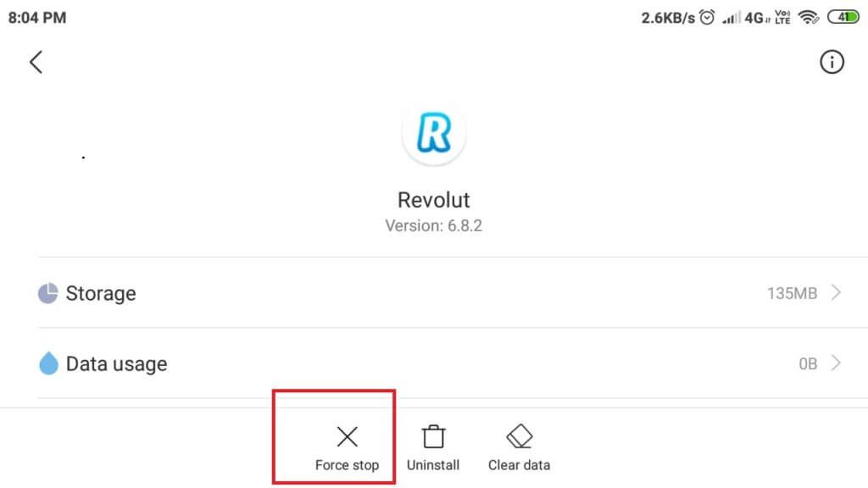Open Data usage details showing 0B
This screenshot has height=488, width=868.
click(441, 363)
